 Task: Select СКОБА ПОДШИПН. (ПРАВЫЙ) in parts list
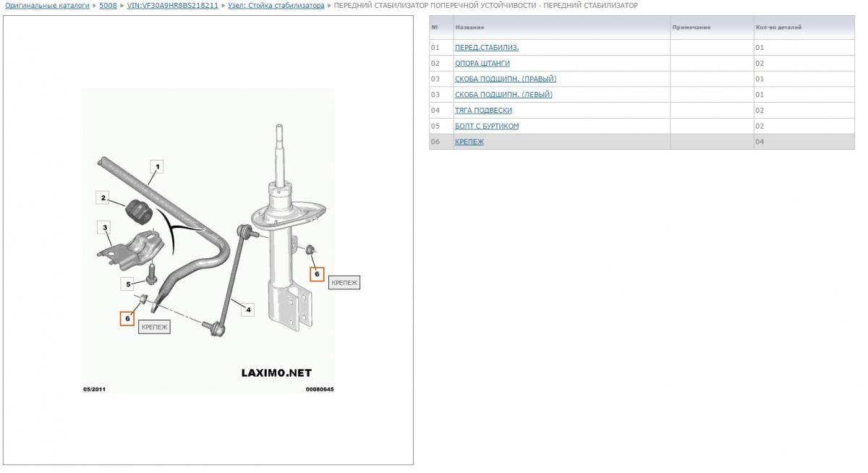505,79
